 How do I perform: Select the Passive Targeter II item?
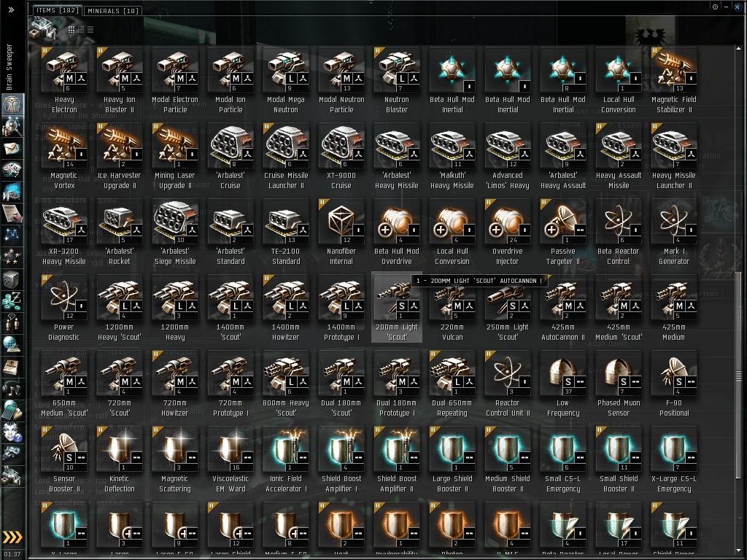coord(562,233)
